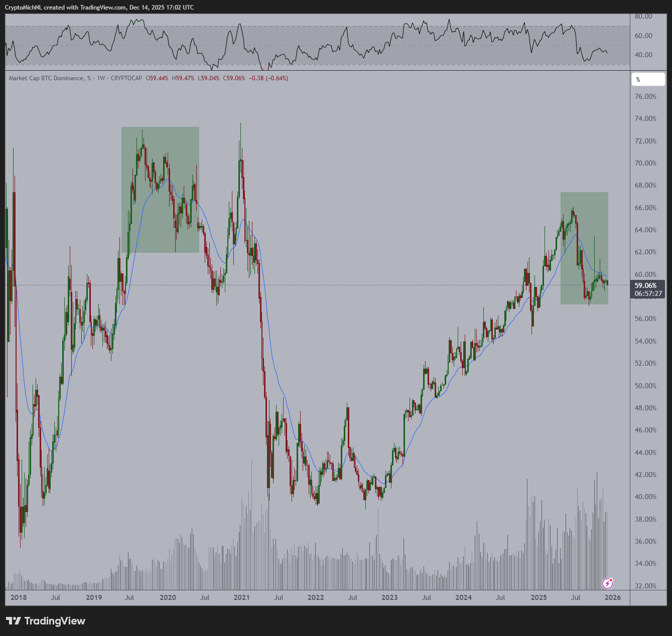Click the TradingView logo at bottom left
This screenshot has height=636, width=672.
46,621
